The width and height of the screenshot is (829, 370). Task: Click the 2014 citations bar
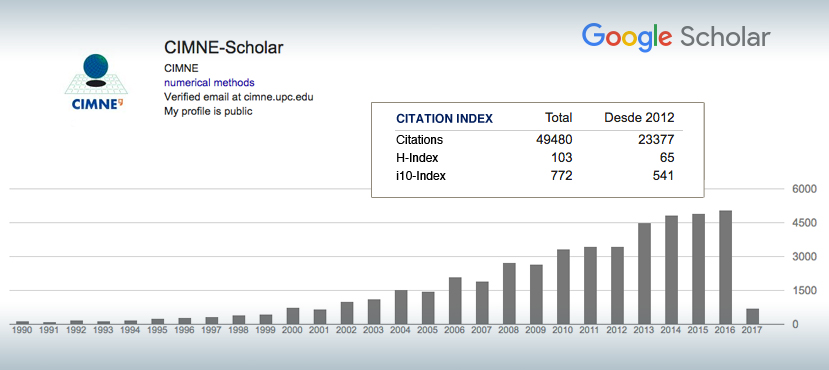pos(671,270)
